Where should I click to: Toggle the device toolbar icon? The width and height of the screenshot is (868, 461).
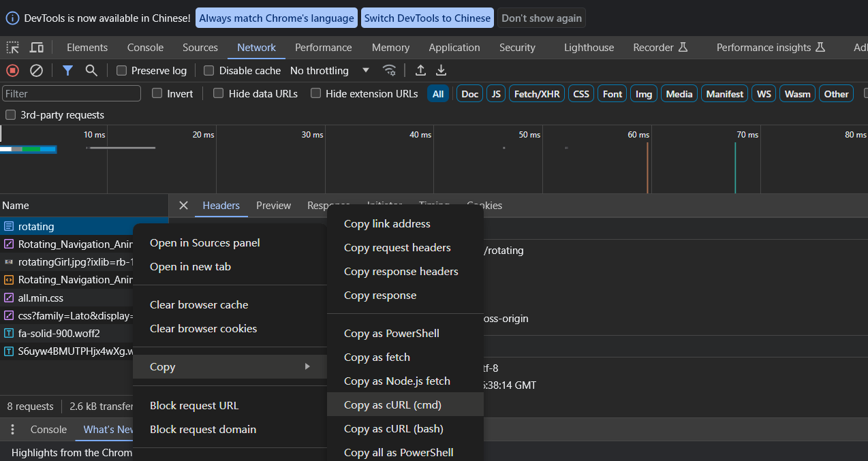37,48
